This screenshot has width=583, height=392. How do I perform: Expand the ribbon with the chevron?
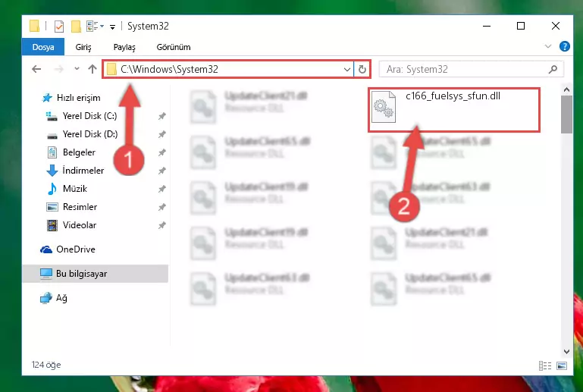tap(547, 46)
